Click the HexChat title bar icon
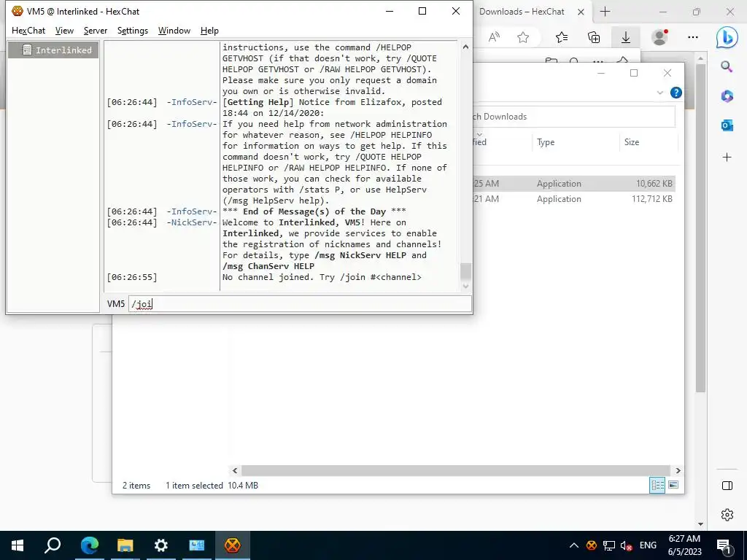 click(18, 11)
